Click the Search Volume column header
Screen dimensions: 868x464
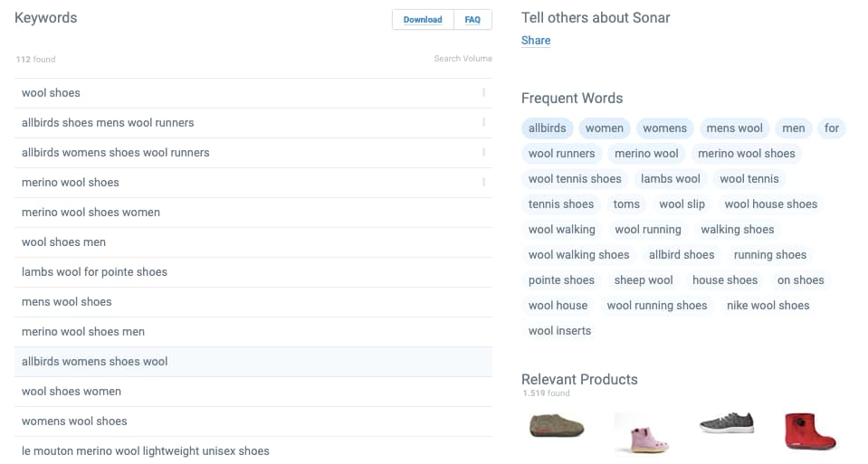[x=463, y=59]
